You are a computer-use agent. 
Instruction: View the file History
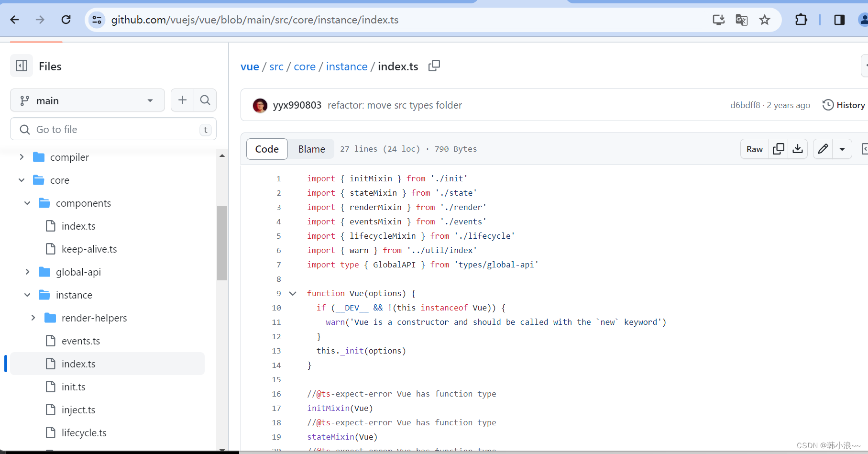(844, 105)
